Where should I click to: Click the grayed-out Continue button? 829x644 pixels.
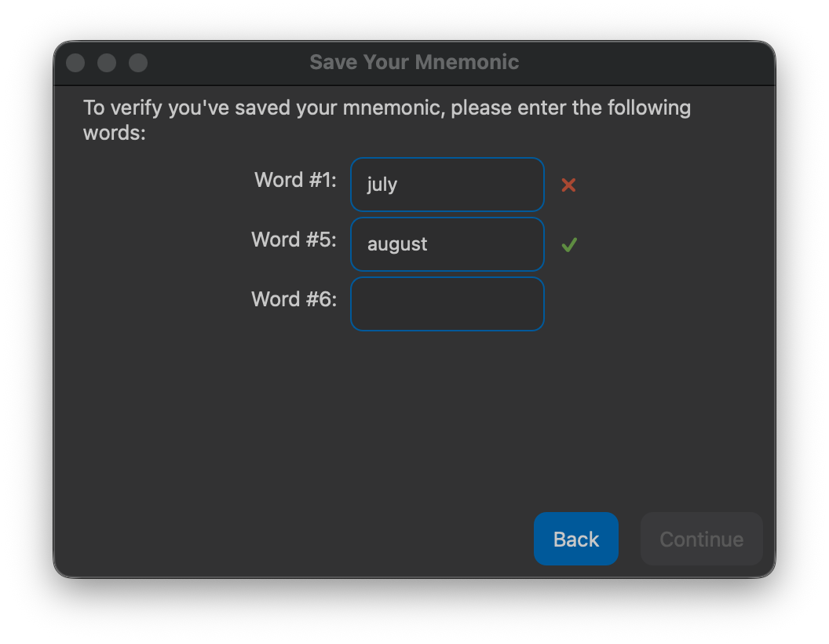701,540
